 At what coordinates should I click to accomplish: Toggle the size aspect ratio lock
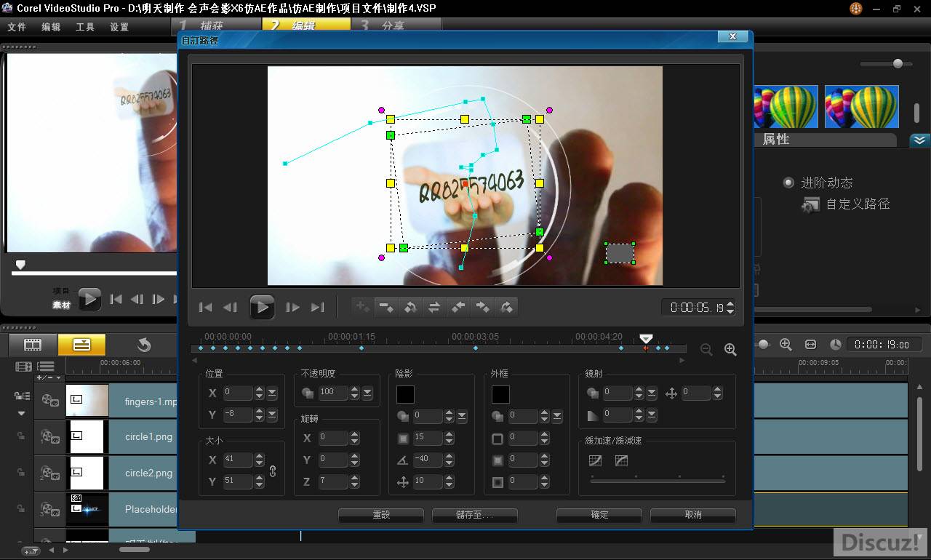pos(273,471)
